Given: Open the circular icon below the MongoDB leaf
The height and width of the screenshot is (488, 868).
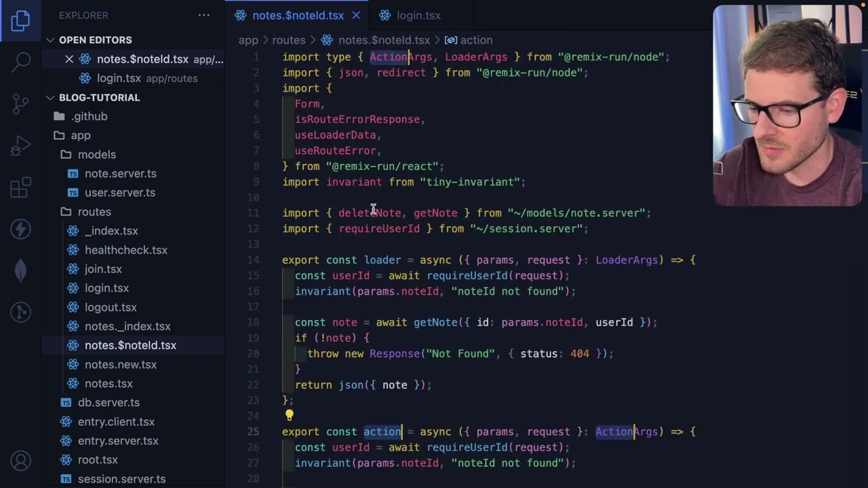Looking at the screenshot, I should [x=21, y=312].
